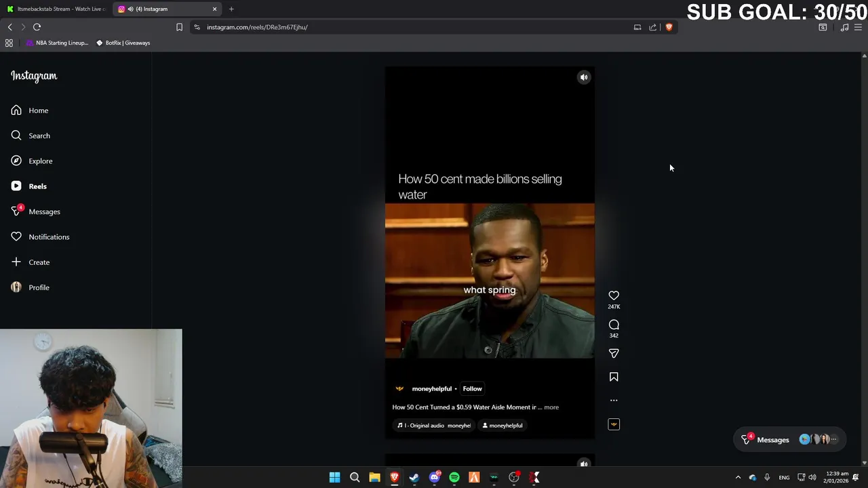
Task: Open the NBA Starting Lineup bookmark
Action: [x=57, y=43]
